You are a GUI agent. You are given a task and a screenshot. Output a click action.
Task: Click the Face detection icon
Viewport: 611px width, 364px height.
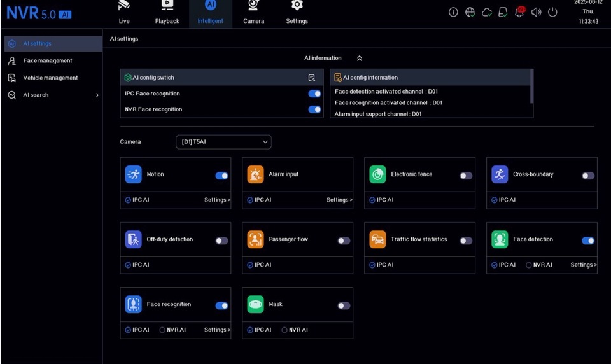(x=500, y=239)
